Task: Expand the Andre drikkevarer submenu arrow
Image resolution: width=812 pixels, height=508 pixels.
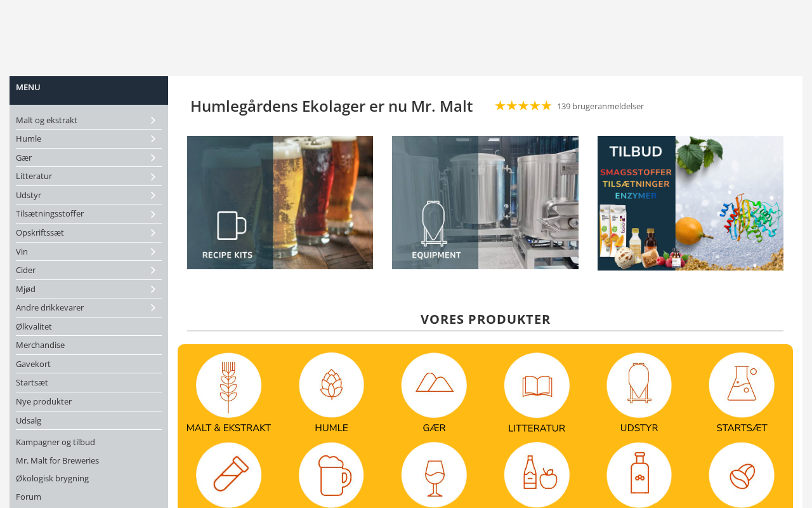Action: [x=153, y=307]
